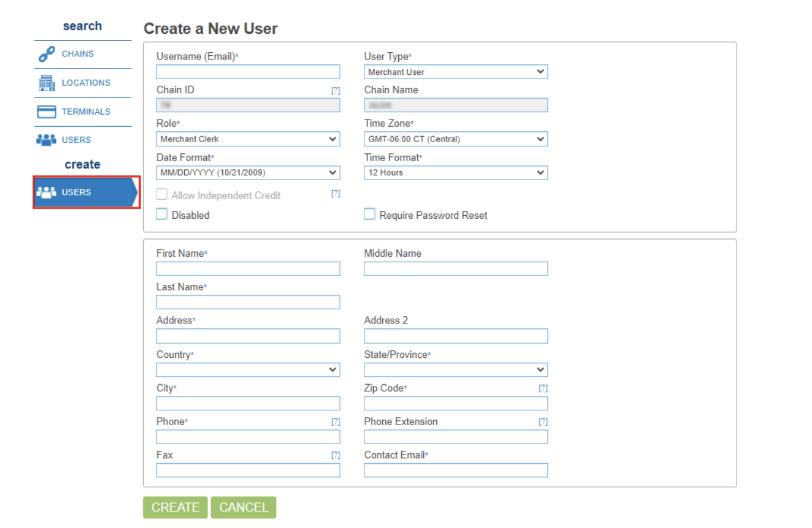
Task: Open the Zip Code help [?] icon
Action: 543,388
